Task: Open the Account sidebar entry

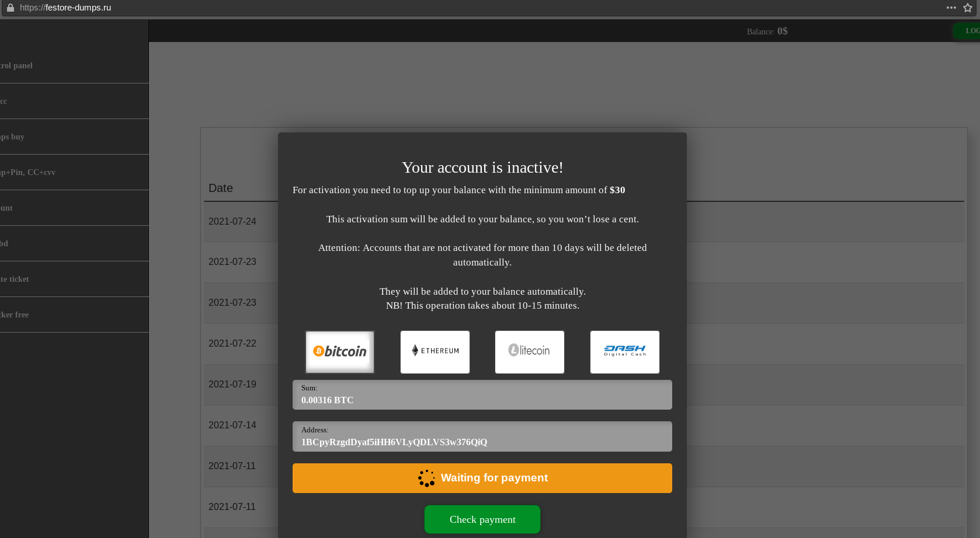Action: coord(35,208)
